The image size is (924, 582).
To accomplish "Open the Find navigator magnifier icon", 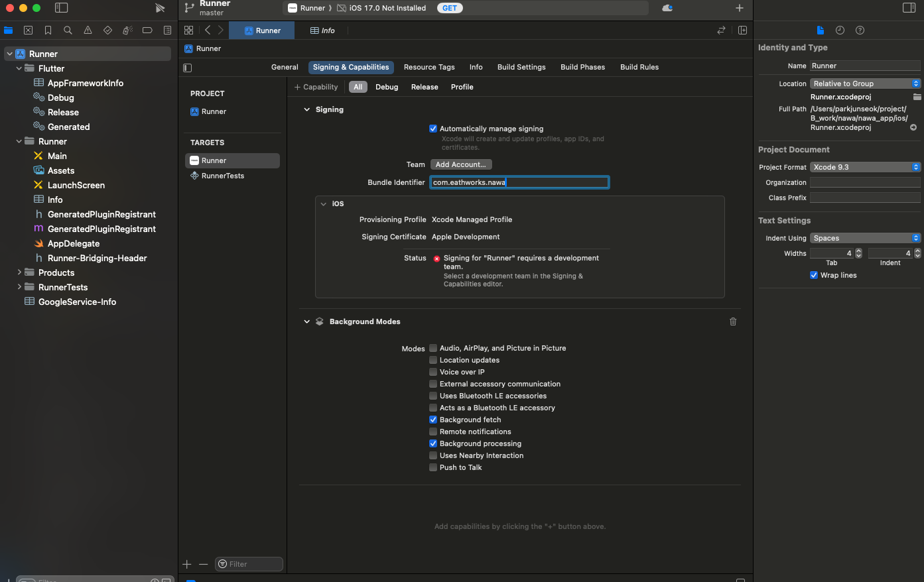I will coord(68,30).
